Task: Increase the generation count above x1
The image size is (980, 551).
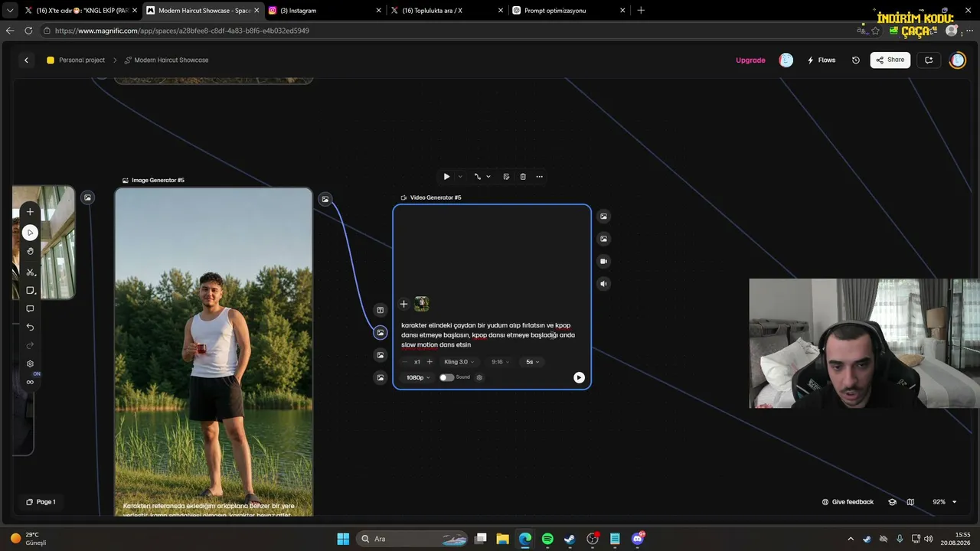Action: coord(430,362)
